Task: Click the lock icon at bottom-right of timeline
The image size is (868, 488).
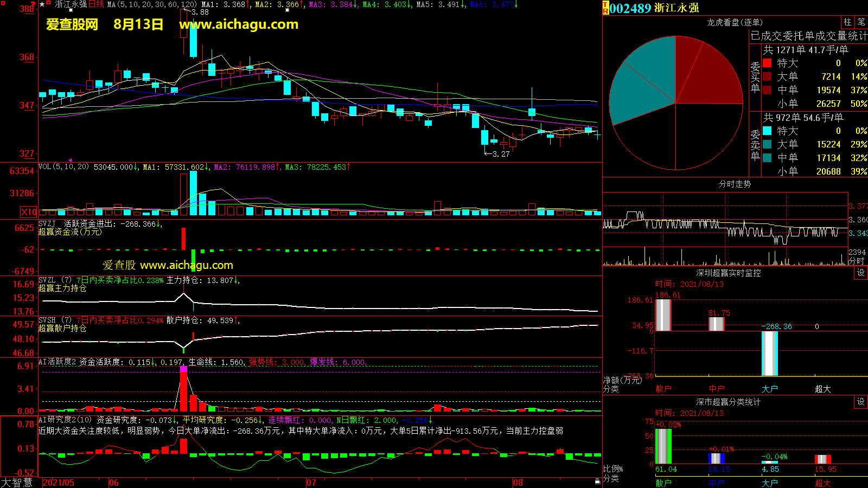Action: [x=597, y=481]
